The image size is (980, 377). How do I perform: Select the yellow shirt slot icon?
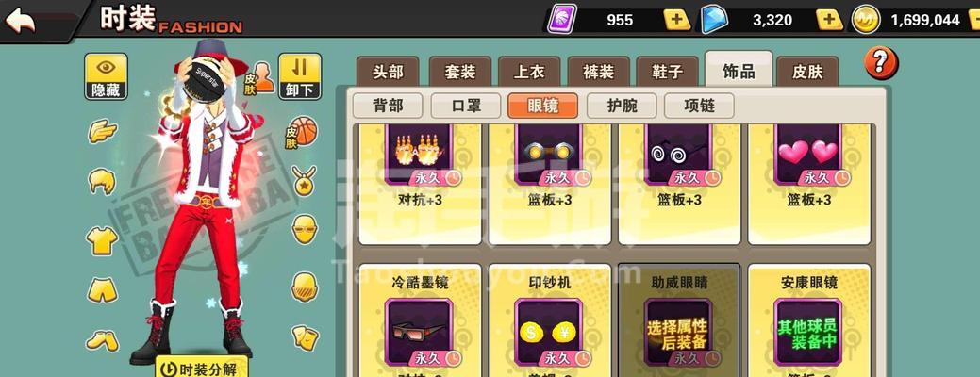(x=102, y=240)
